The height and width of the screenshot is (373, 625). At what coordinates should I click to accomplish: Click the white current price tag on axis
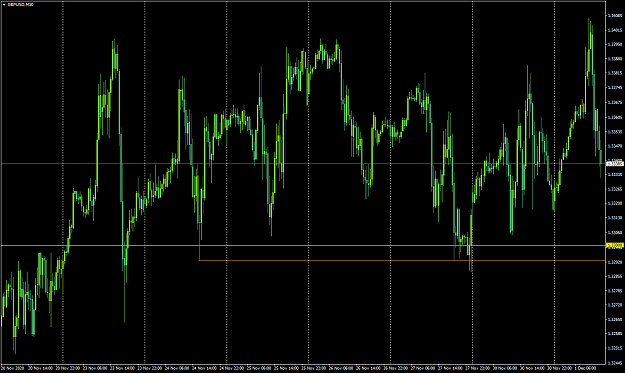pyautogui.click(x=615, y=163)
